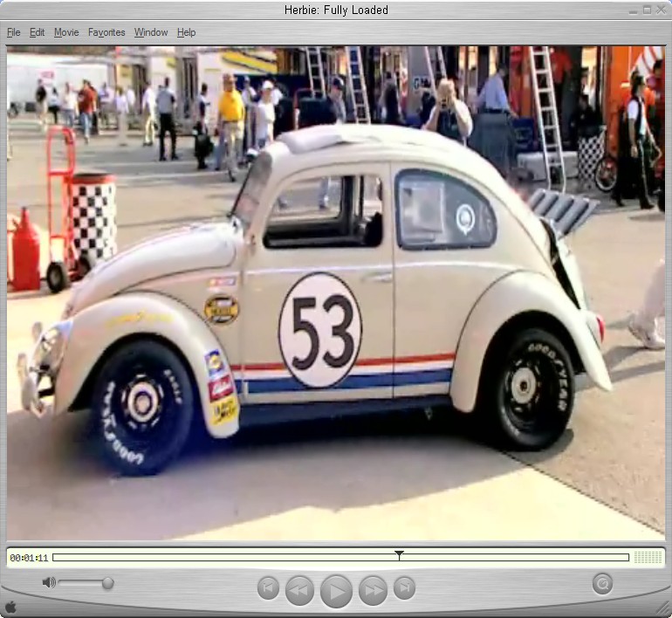Jump to the beginning of the movie
672x618 pixels.
coord(268,587)
